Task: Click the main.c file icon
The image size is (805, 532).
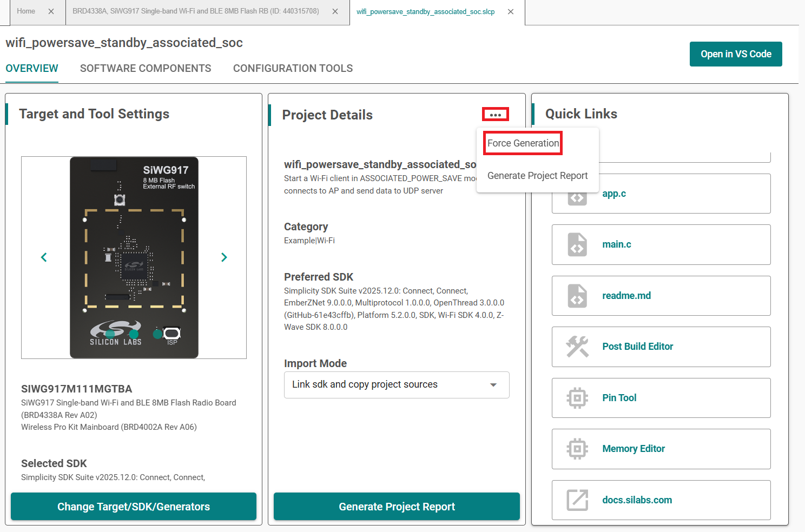Action: coord(577,244)
